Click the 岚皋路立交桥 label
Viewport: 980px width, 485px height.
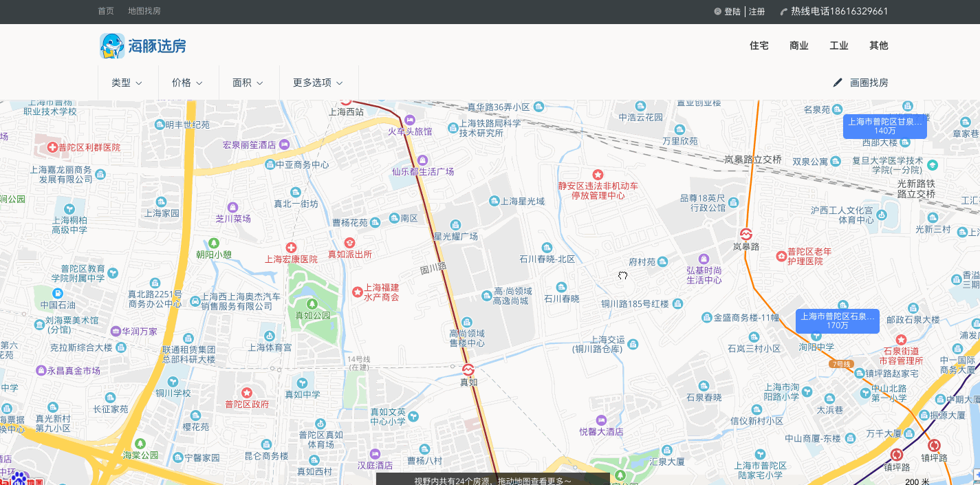click(x=753, y=159)
